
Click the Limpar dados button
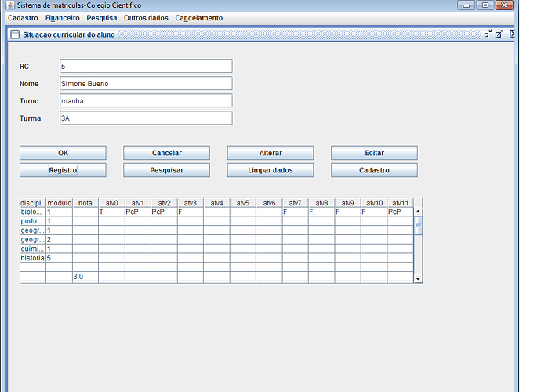pos(270,170)
